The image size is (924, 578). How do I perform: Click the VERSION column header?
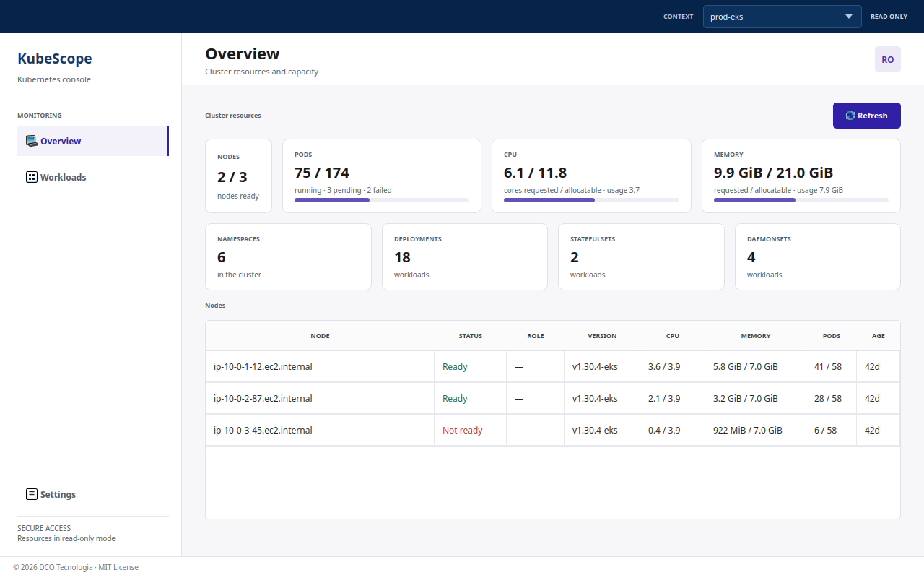[x=602, y=336]
